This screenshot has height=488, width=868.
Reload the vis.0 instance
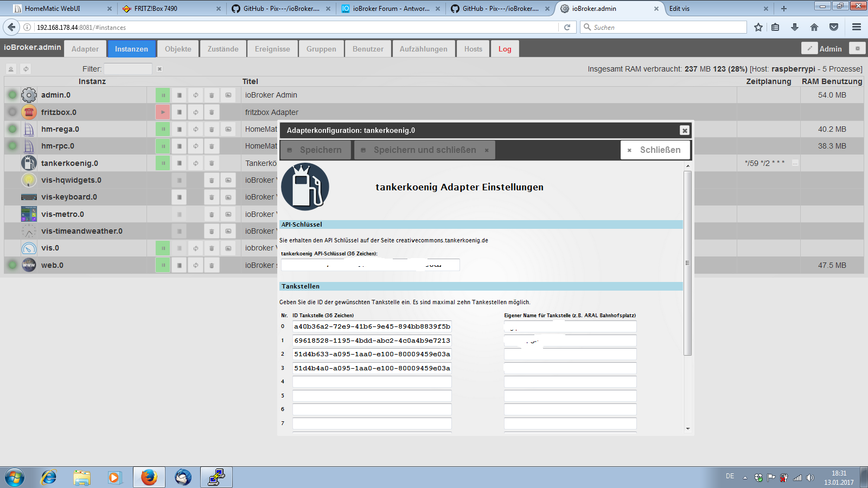pos(195,248)
